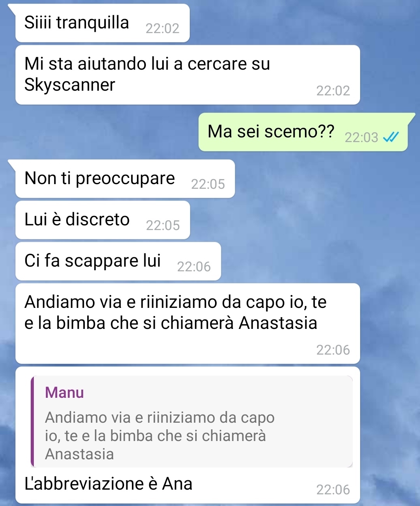Tap the 'Lui è discreto' message

coord(103,220)
